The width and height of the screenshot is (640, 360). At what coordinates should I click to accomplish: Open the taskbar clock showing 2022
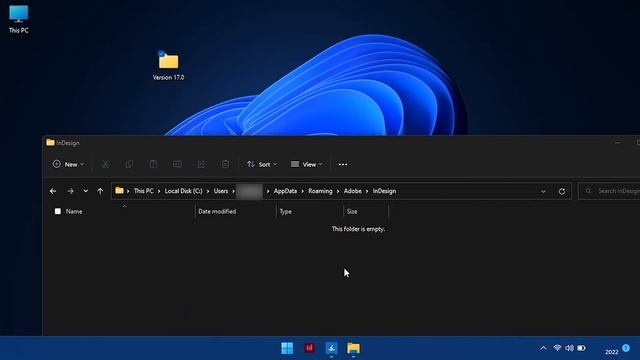coord(611,352)
